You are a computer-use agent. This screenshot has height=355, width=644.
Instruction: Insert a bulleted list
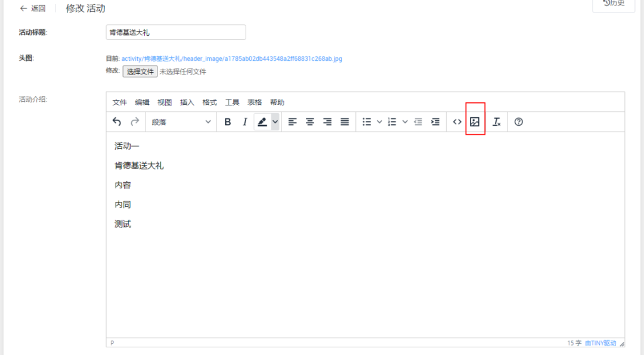click(367, 122)
